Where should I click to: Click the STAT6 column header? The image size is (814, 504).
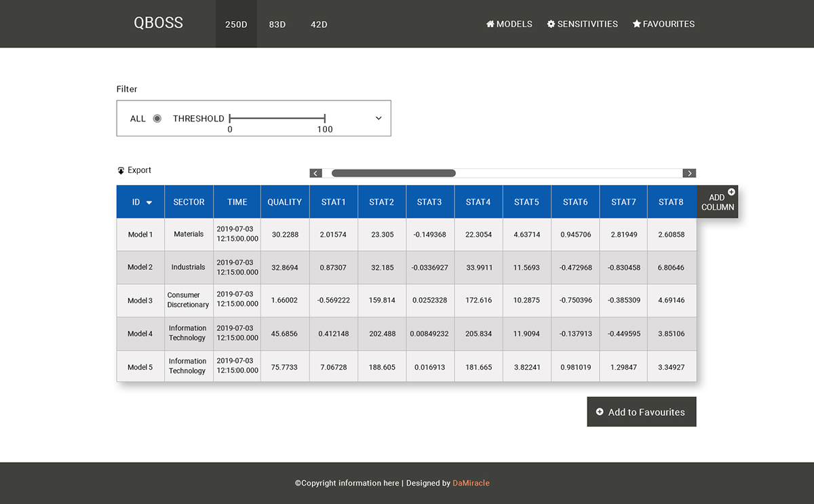point(575,202)
